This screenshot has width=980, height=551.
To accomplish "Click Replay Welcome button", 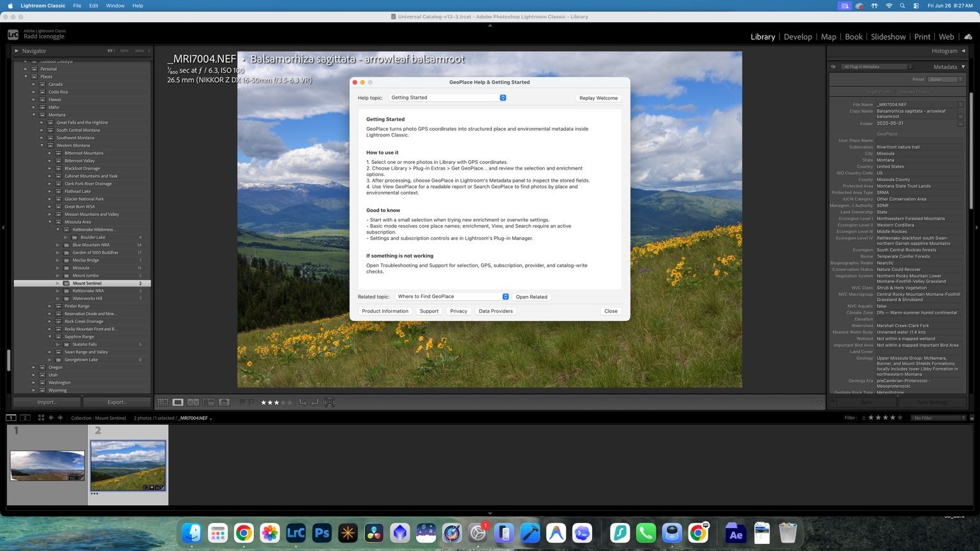I will click(598, 98).
